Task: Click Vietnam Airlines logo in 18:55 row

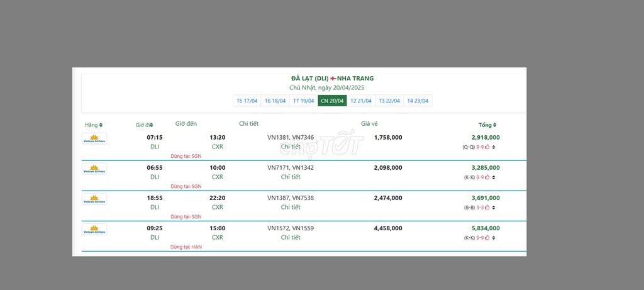Action: point(94,199)
